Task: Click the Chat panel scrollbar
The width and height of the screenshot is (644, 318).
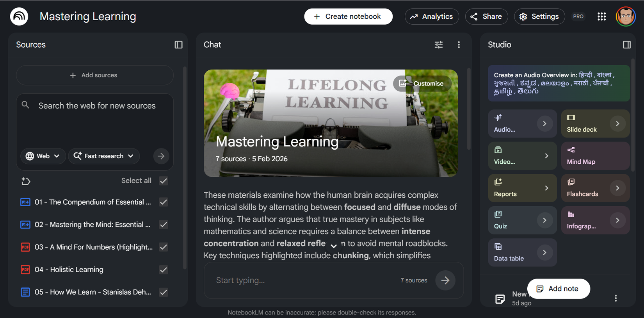Action: click(x=469, y=109)
